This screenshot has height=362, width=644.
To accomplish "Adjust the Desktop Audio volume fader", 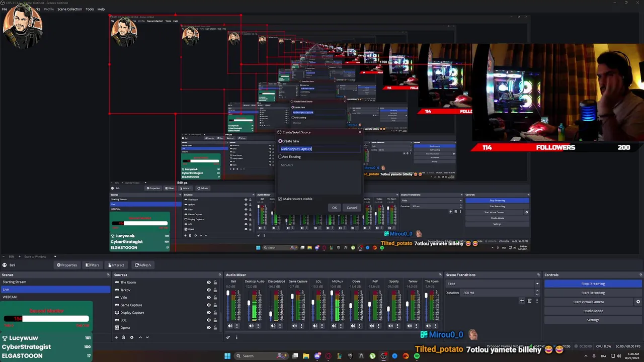I will pos(249,303).
